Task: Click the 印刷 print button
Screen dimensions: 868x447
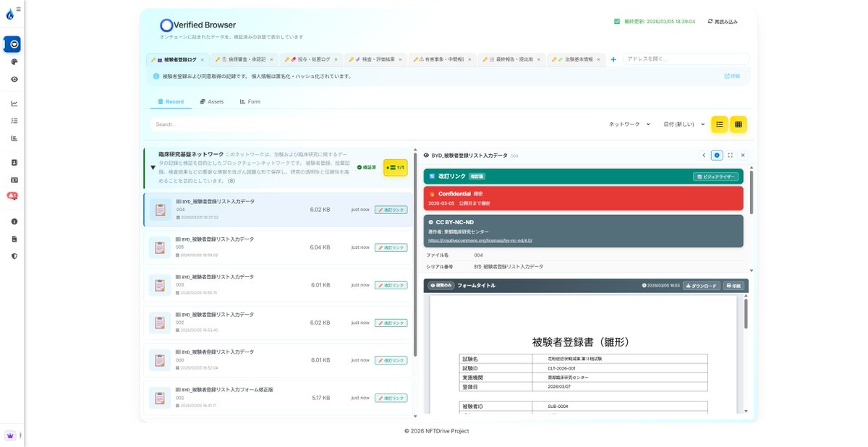Action: [733, 286]
